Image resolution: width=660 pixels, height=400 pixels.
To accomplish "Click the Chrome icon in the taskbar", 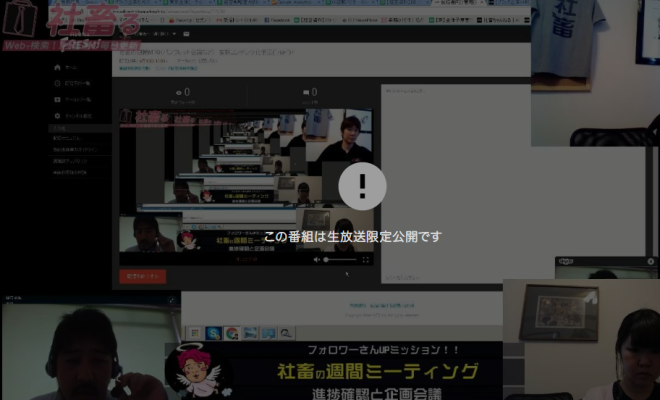I will (x=231, y=333).
